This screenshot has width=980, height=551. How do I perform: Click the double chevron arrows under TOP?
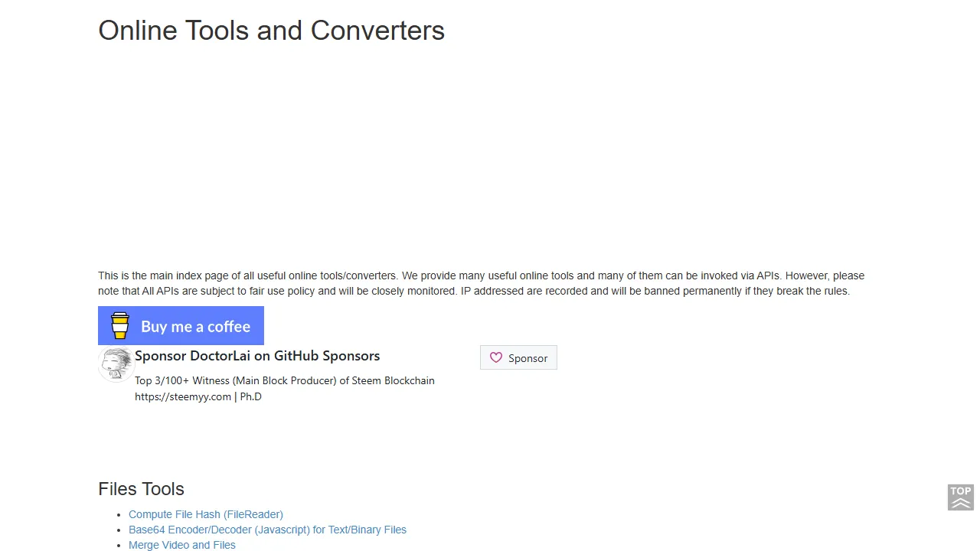pyautogui.click(x=960, y=503)
